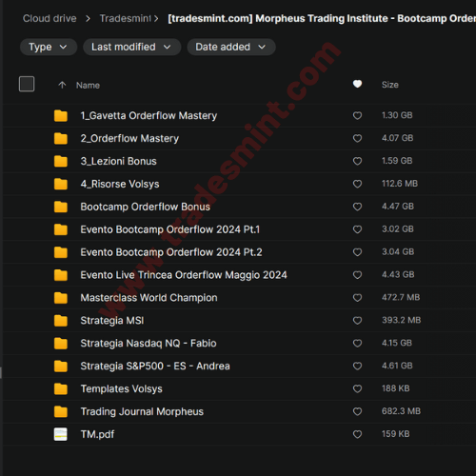Open 4_Risorse Volsys folder name
This screenshot has width=476, height=476.
[120, 184]
